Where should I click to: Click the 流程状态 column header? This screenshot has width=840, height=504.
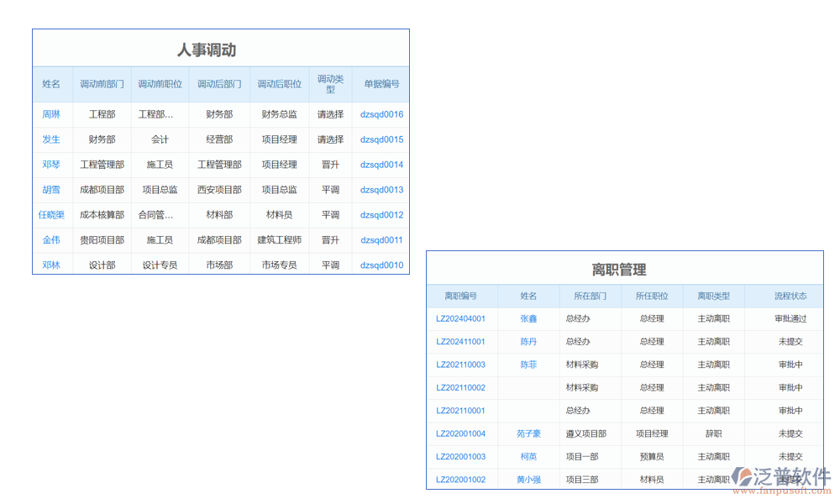click(790, 297)
